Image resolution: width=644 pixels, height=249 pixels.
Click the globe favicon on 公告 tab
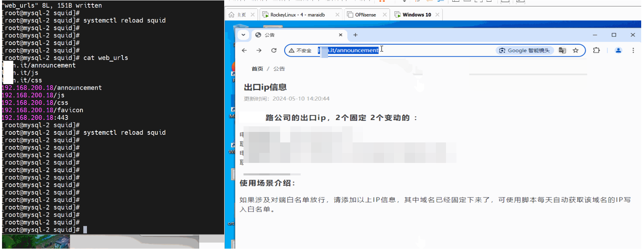click(x=258, y=35)
